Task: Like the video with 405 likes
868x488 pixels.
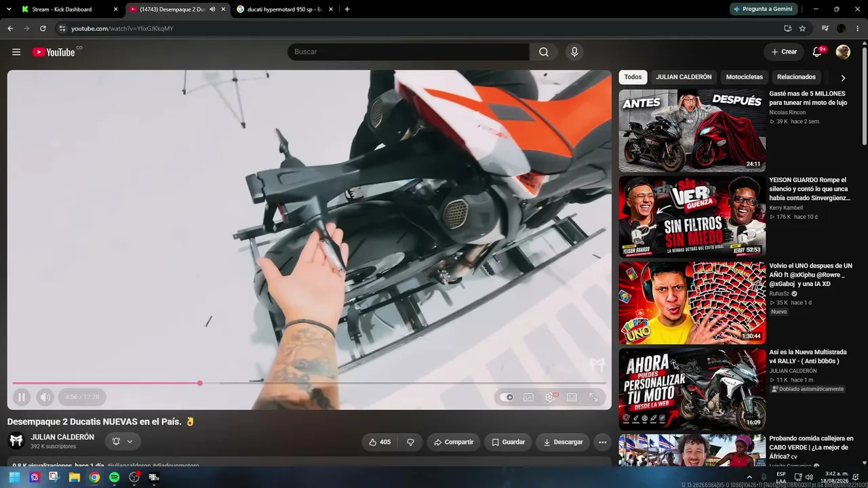Action: click(380, 442)
